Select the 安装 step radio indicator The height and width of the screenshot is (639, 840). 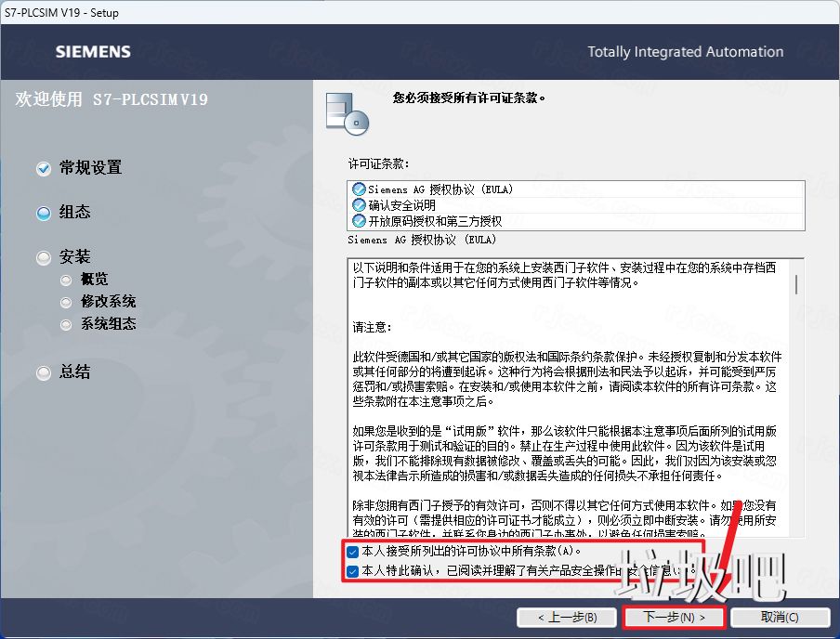point(43,256)
